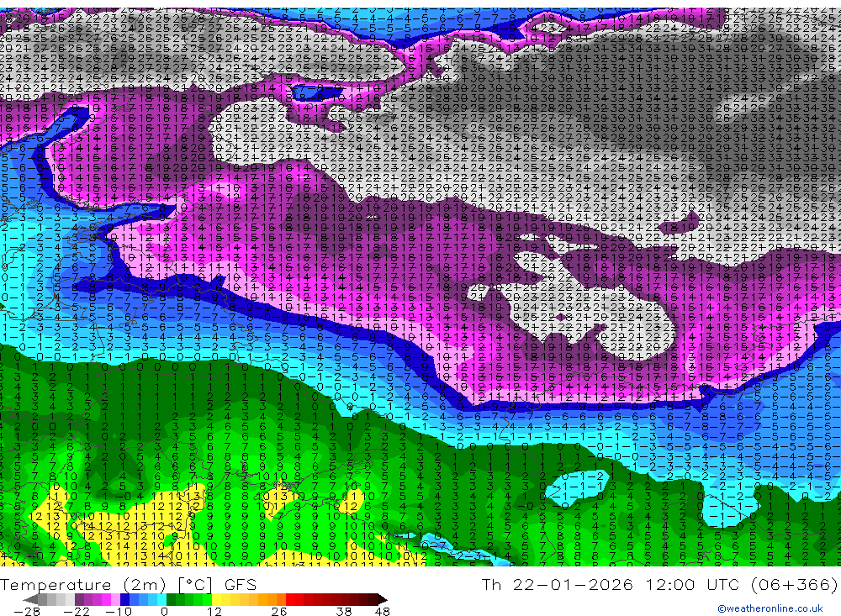Pick the grey arrow tip at legend's cold end
Image resolution: width=841 pixels, height=616 pixels.
[30, 599]
